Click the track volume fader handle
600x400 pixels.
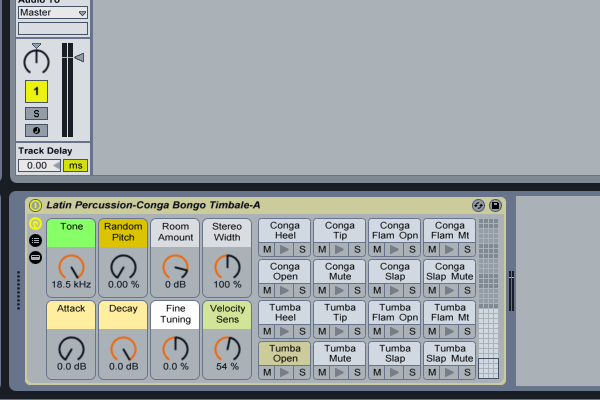(x=79, y=59)
